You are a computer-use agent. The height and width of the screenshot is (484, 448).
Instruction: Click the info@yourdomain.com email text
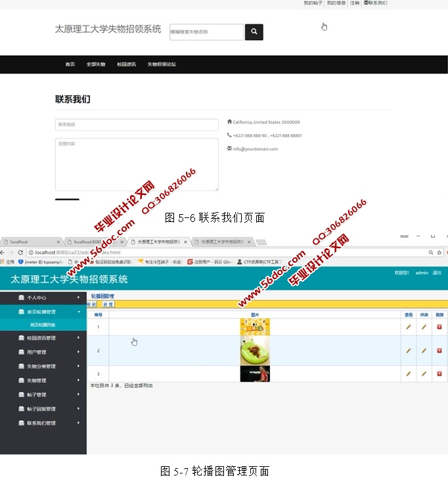(x=256, y=149)
